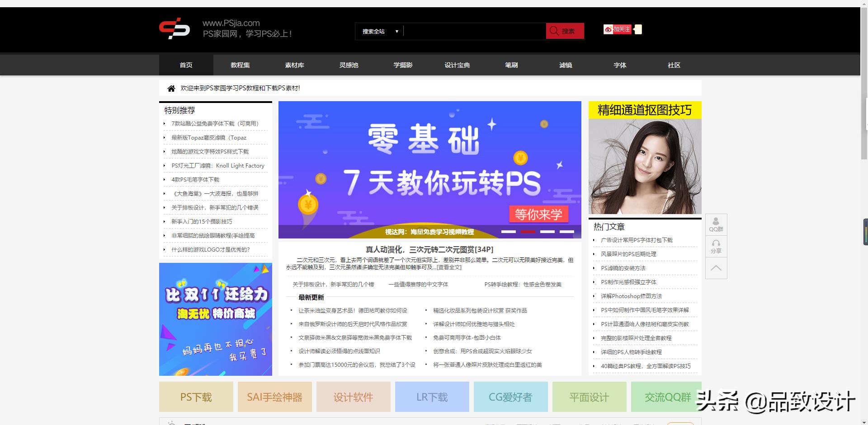
Task: Select the second carousel indicator dot
Action: click(x=528, y=232)
